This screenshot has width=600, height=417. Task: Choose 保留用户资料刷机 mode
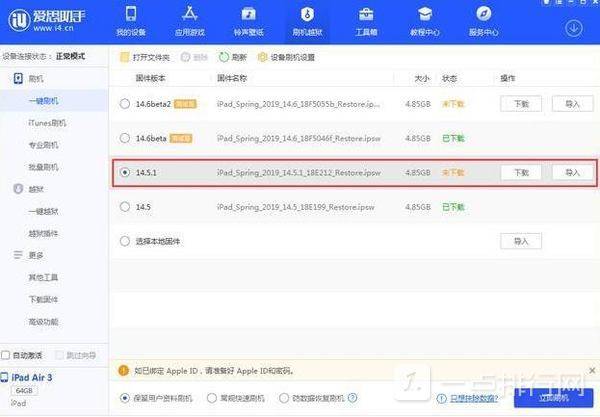pos(125,398)
